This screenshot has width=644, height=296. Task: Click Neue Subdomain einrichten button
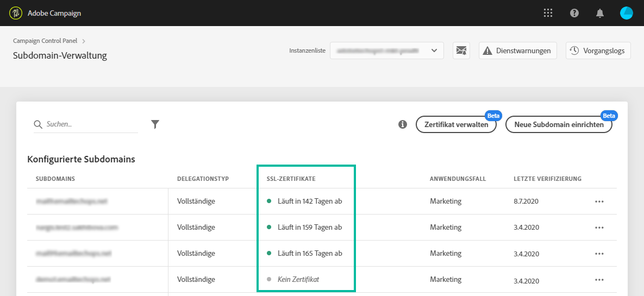(x=559, y=124)
